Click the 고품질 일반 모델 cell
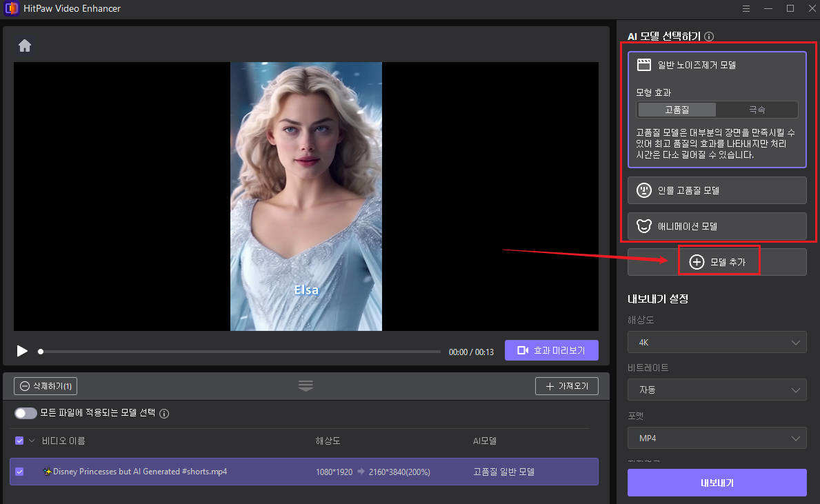Viewport: 820px width, 504px height. [503, 472]
